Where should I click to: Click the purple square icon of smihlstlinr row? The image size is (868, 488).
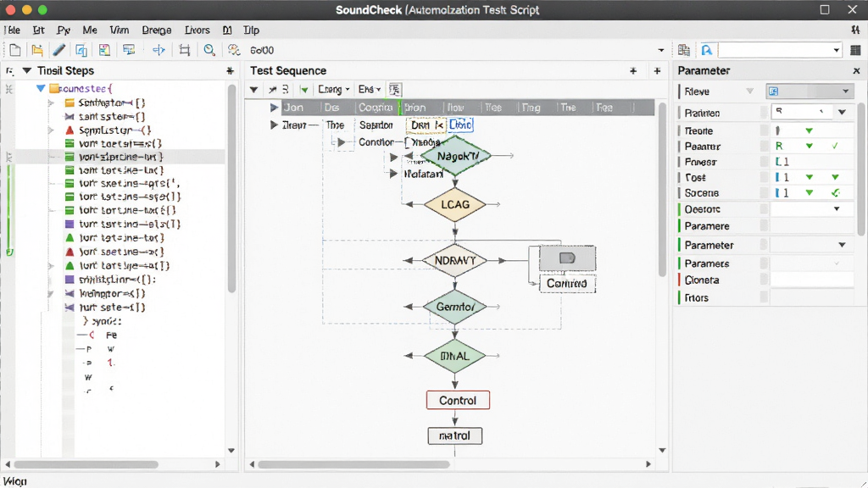click(70, 280)
